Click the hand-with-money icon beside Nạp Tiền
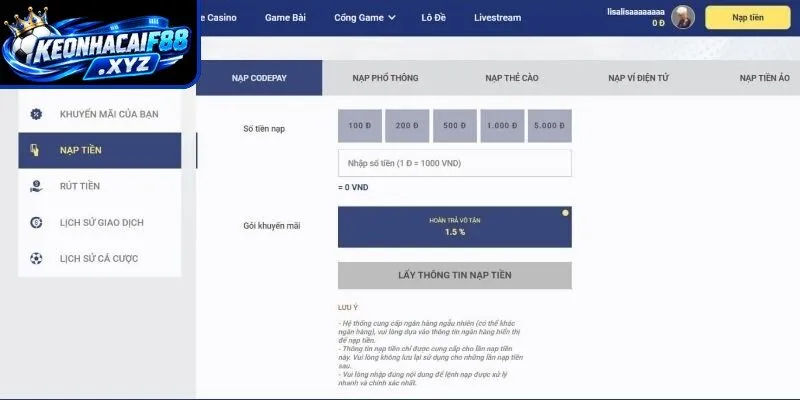 click(35, 150)
